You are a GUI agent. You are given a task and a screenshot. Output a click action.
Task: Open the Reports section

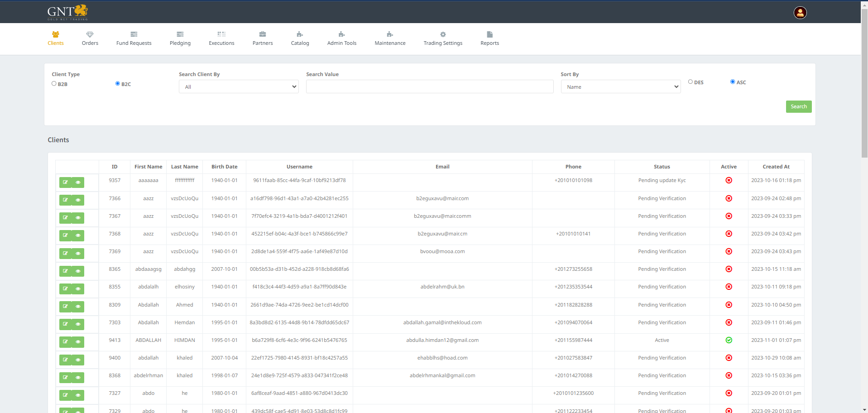[x=489, y=38]
